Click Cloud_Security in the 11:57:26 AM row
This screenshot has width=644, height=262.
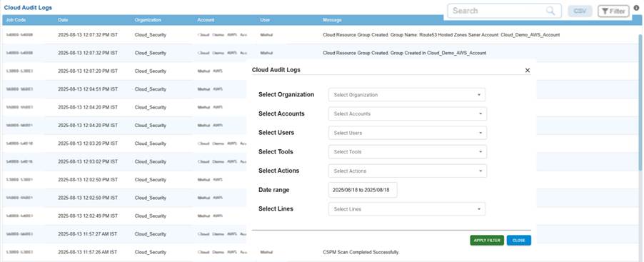[151, 252]
